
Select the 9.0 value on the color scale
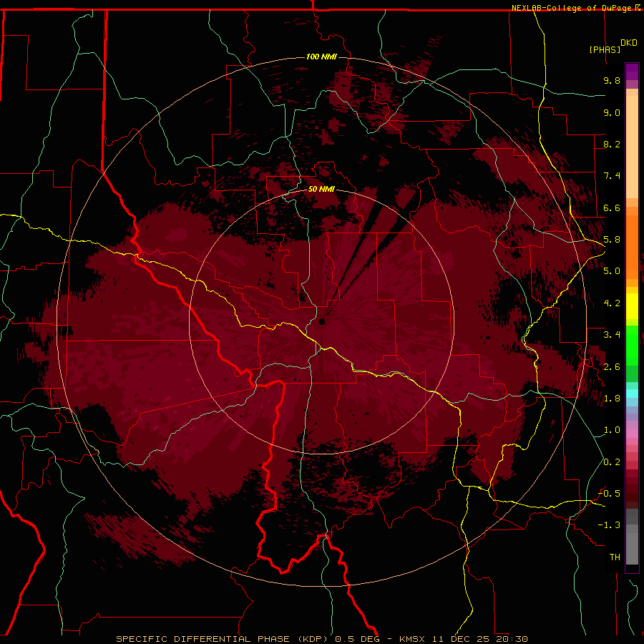pyautogui.click(x=612, y=112)
